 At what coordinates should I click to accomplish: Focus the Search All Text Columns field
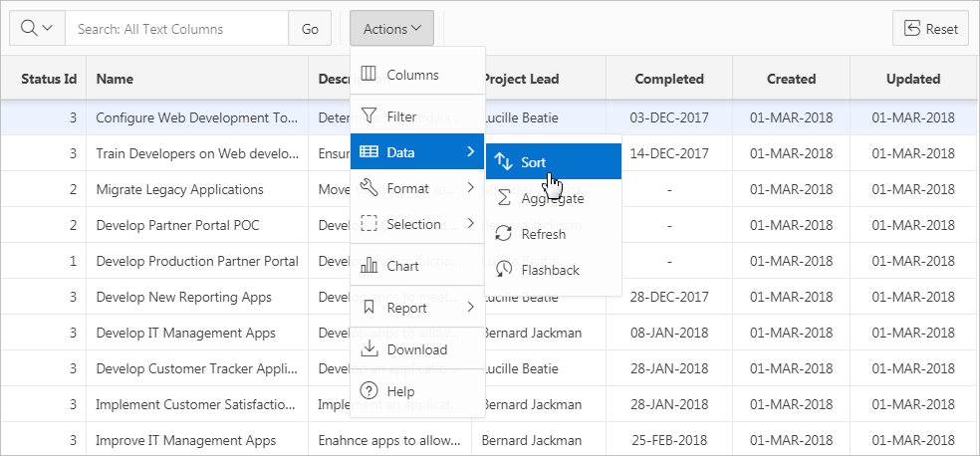177,29
